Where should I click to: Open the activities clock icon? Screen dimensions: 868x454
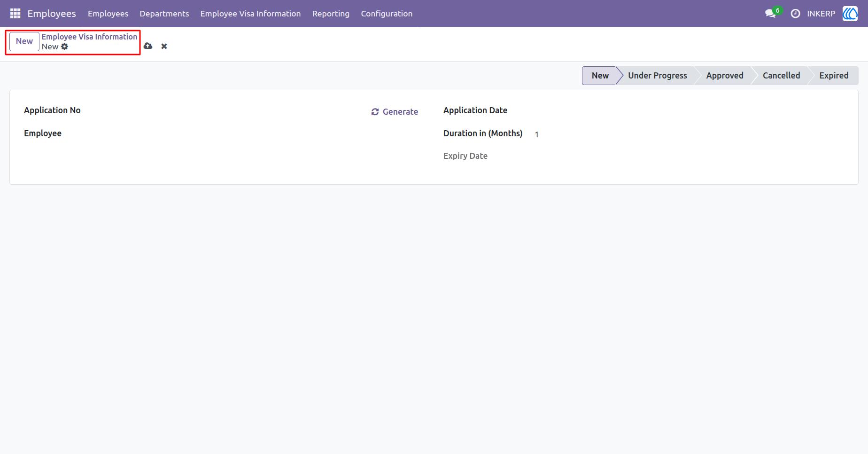[x=795, y=14]
